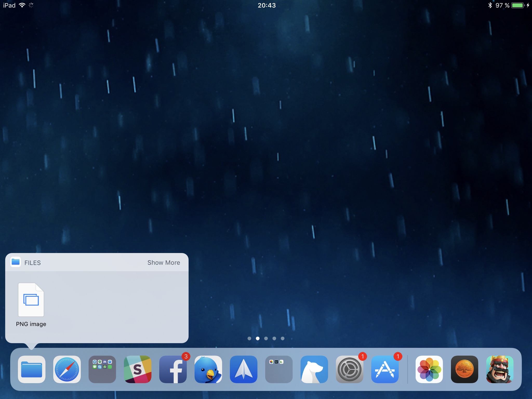The height and width of the screenshot is (399, 532).
Task: Open the Files app in dock
Action: (31, 369)
